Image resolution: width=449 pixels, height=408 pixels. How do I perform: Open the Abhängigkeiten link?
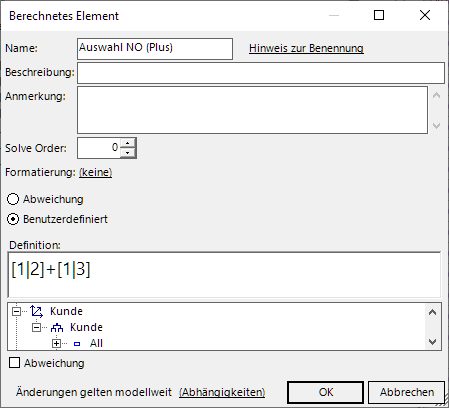pos(222,392)
